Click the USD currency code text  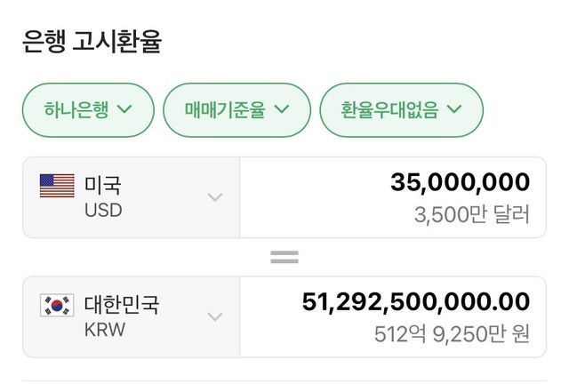pyautogui.click(x=103, y=211)
